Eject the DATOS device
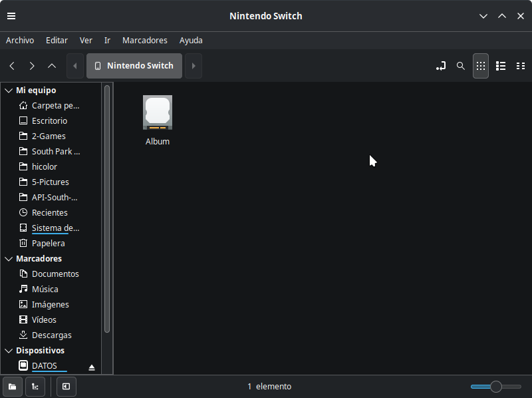This screenshot has width=532, height=398. click(92, 367)
